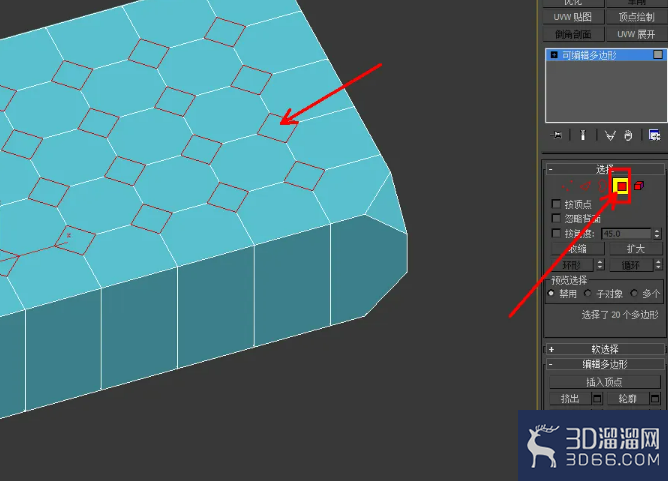
Task: Click the 收缩 button
Action: click(577, 249)
